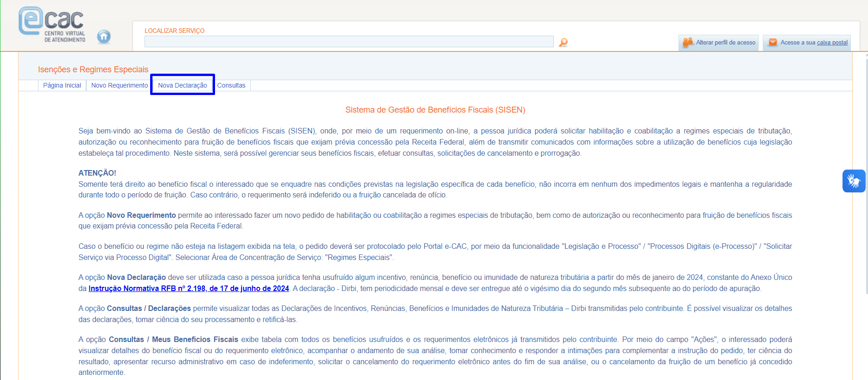
Task: Go to the home page icon
Action: coord(104,37)
